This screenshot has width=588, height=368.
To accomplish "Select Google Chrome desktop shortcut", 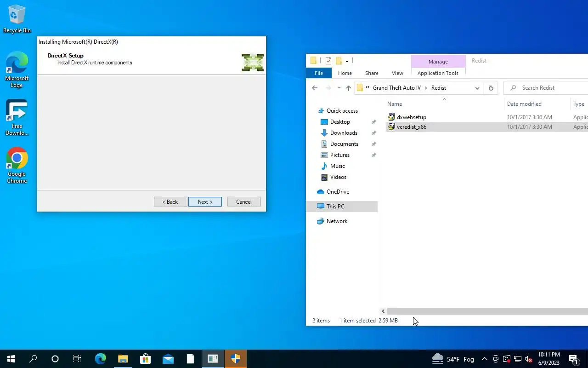I will (17, 166).
